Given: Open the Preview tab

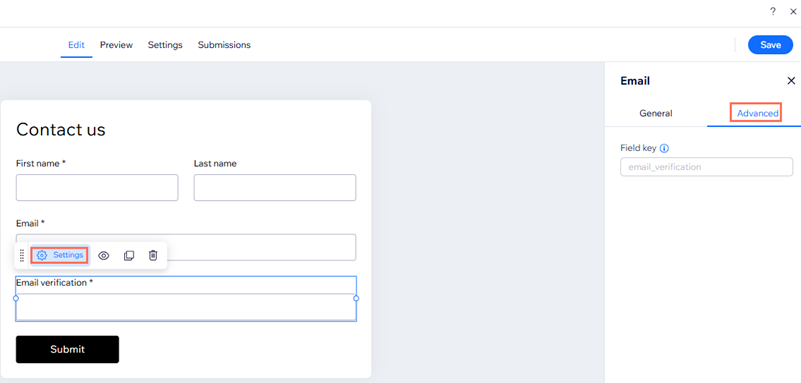Looking at the screenshot, I should (116, 45).
